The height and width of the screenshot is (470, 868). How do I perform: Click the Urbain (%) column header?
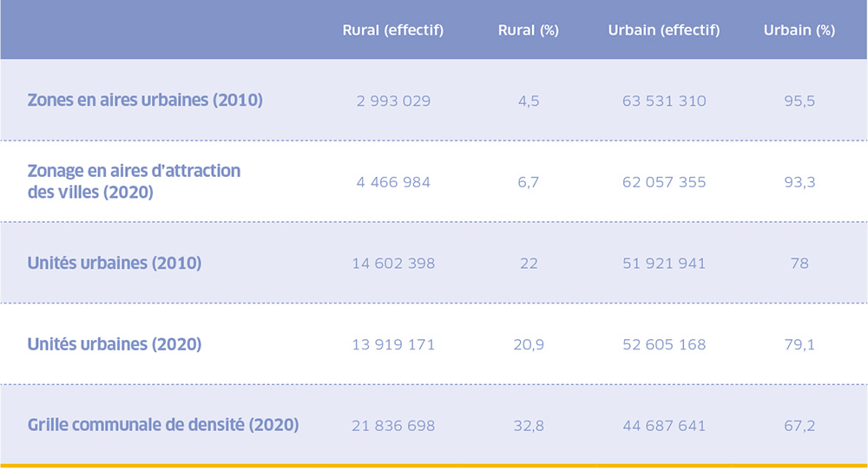coord(799,30)
